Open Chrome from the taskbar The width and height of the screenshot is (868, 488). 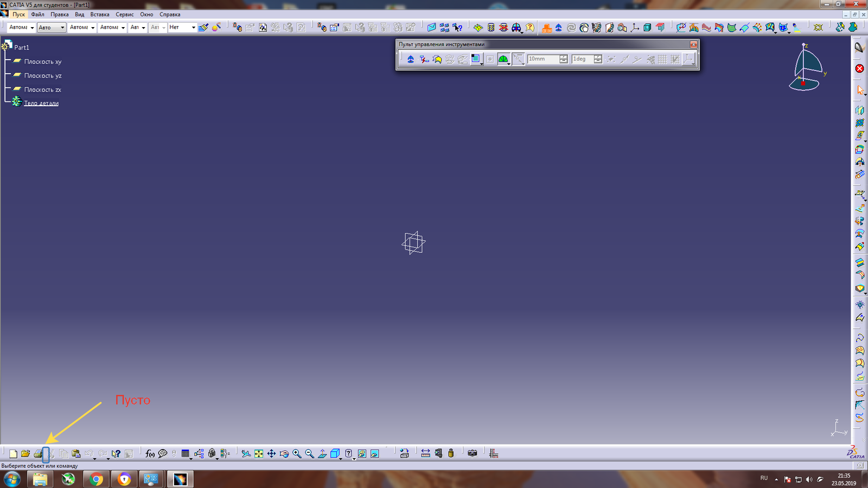coord(96,479)
